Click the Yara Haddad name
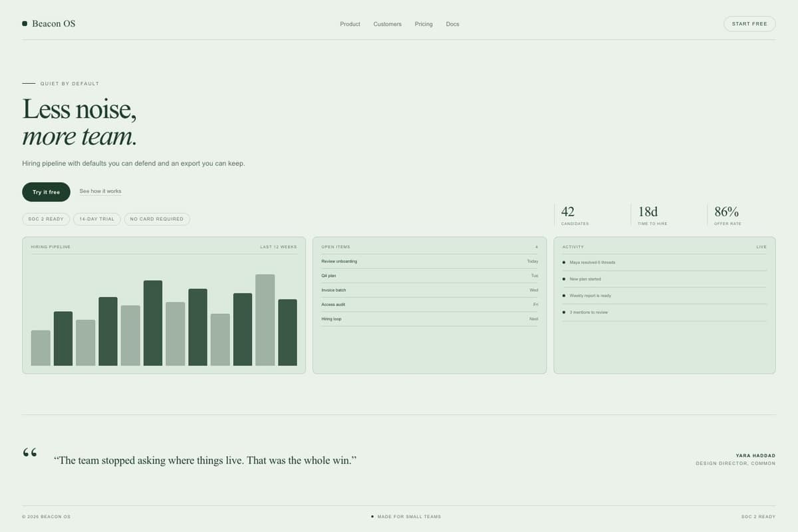The width and height of the screenshot is (798, 532). click(755, 456)
